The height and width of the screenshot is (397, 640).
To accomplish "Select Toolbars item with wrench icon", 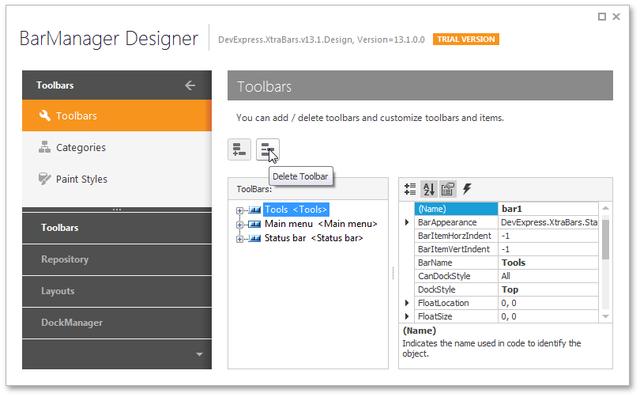I will [117, 116].
